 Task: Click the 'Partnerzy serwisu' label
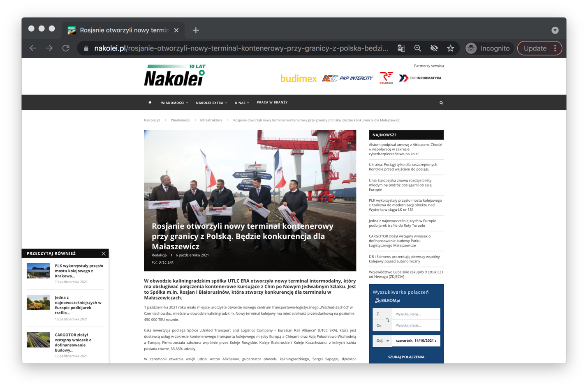tap(429, 66)
